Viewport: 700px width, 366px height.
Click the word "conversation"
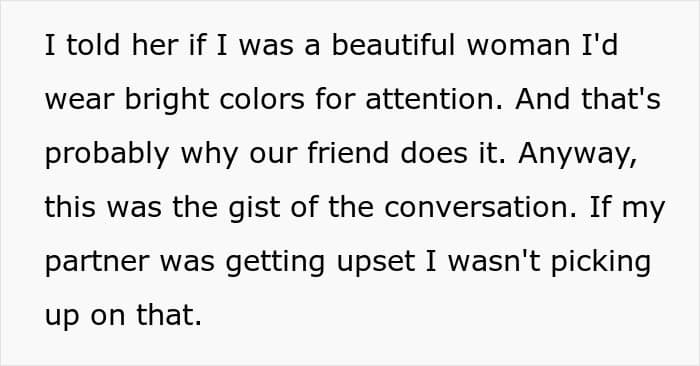[x=480, y=208]
